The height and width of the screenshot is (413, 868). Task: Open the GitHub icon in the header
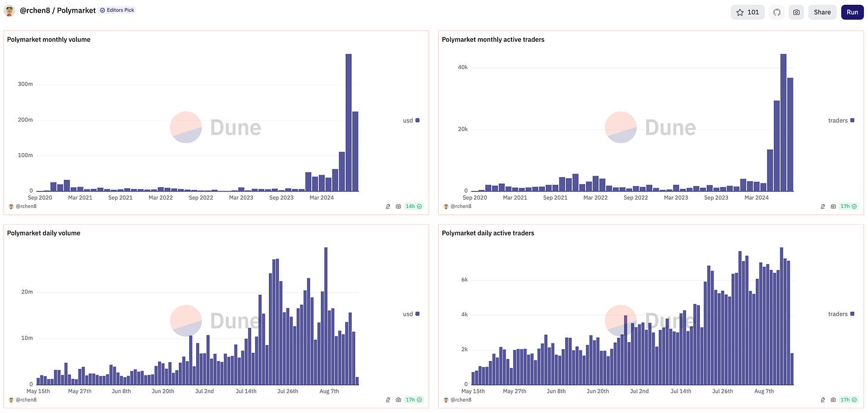click(776, 12)
